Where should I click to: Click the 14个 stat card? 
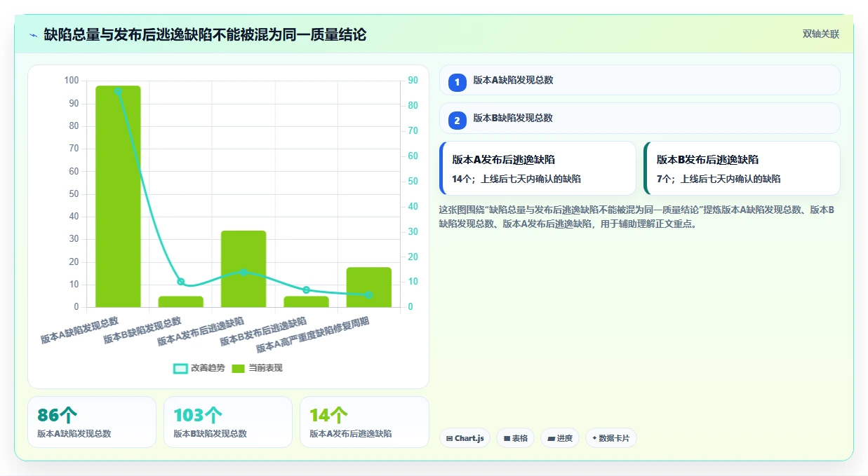[x=364, y=422]
